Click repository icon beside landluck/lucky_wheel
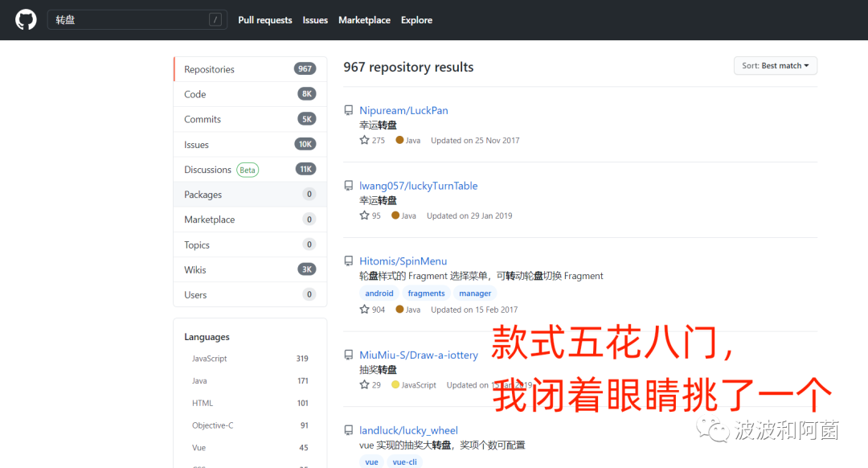Screen dimensions: 868x468 pos(348,430)
